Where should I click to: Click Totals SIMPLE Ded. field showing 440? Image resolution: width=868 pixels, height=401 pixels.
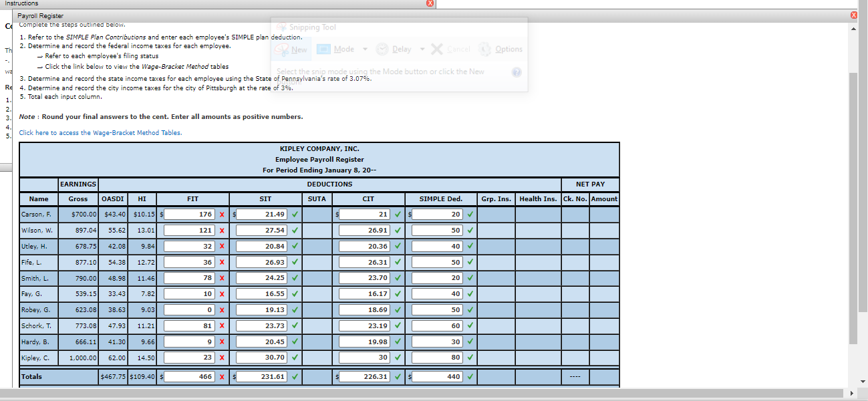(x=438, y=377)
